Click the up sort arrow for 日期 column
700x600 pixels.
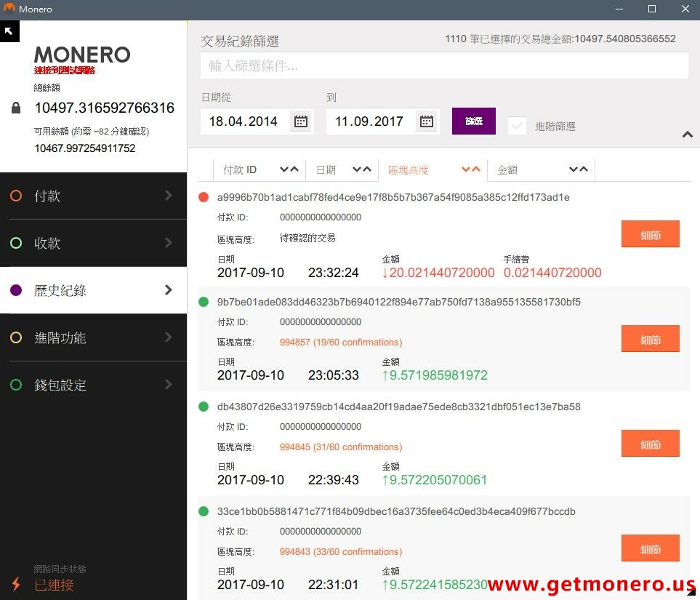pyautogui.click(x=367, y=169)
